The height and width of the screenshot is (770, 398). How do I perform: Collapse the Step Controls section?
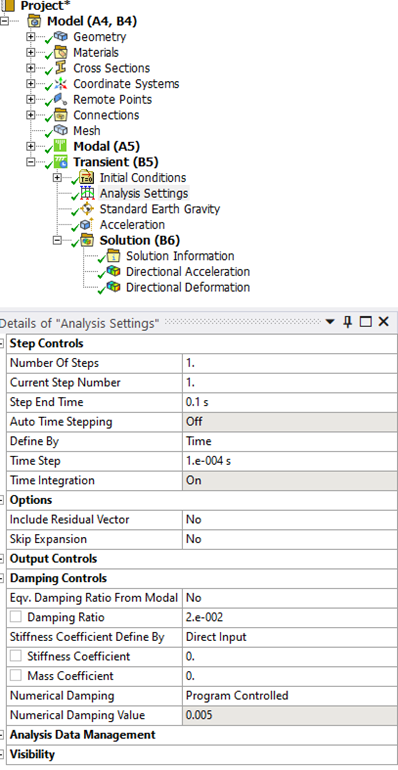(2, 343)
